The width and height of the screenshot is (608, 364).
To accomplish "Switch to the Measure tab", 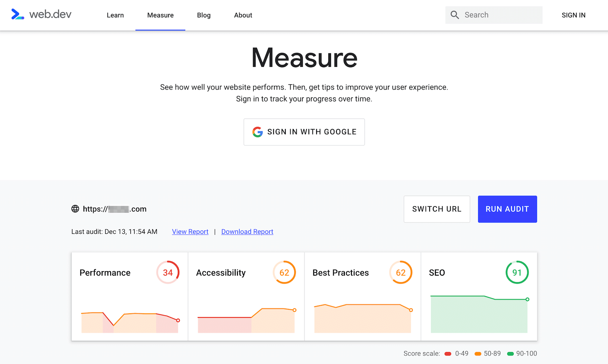I will tap(160, 15).
